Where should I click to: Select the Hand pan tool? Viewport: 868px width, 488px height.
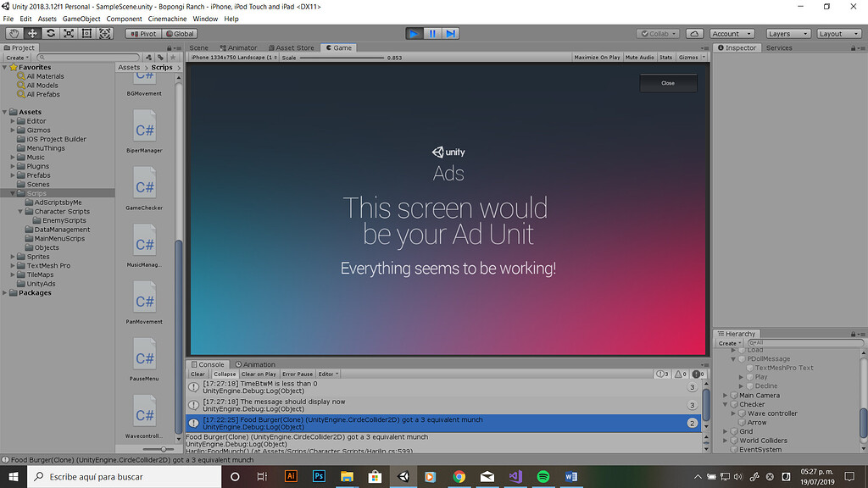point(13,33)
